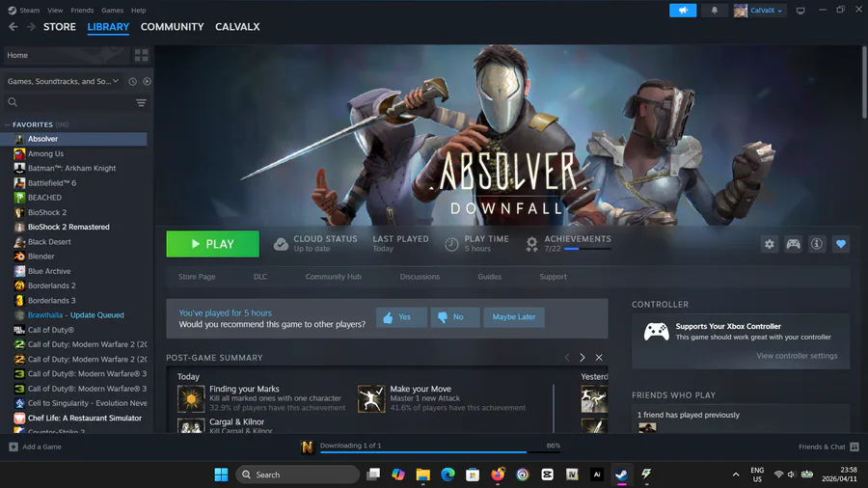Click Make your Move achievement thumbnail
The image size is (868, 488).
pyautogui.click(x=371, y=398)
